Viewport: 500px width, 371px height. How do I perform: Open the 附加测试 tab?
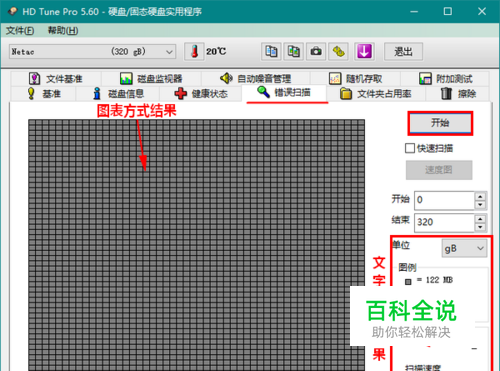[445, 79]
